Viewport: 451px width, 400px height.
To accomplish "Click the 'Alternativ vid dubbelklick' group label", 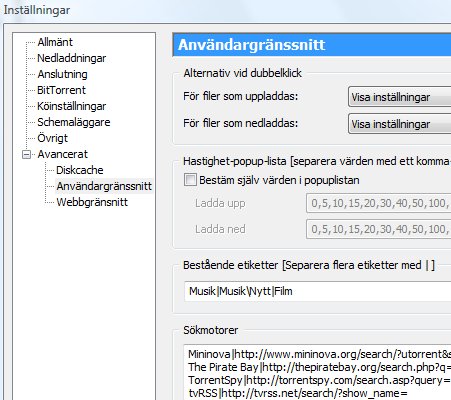I will pos(242,73).
